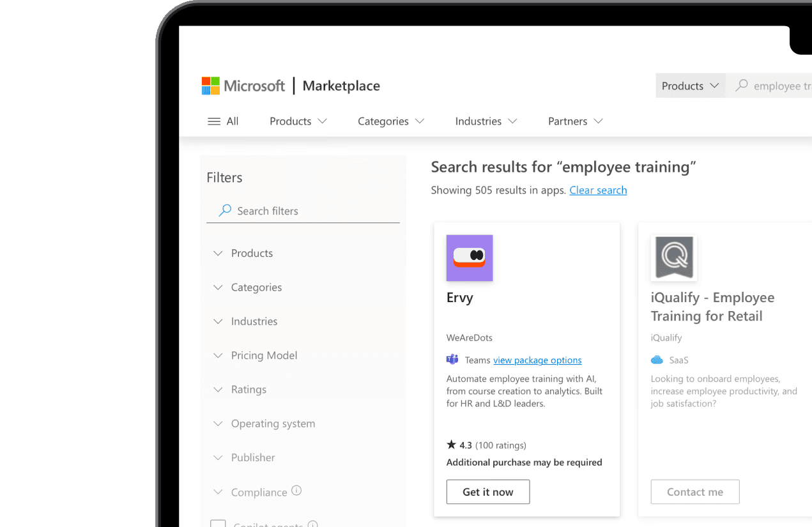The image size is (812, 527).
Task: Open the iQualify app logo
Action: tap(674, 258)
